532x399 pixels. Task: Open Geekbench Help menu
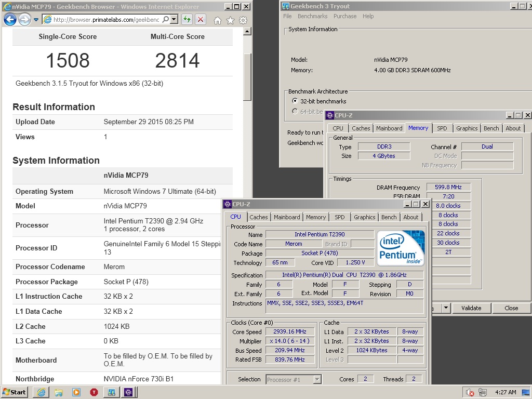(x=368, y=16)
